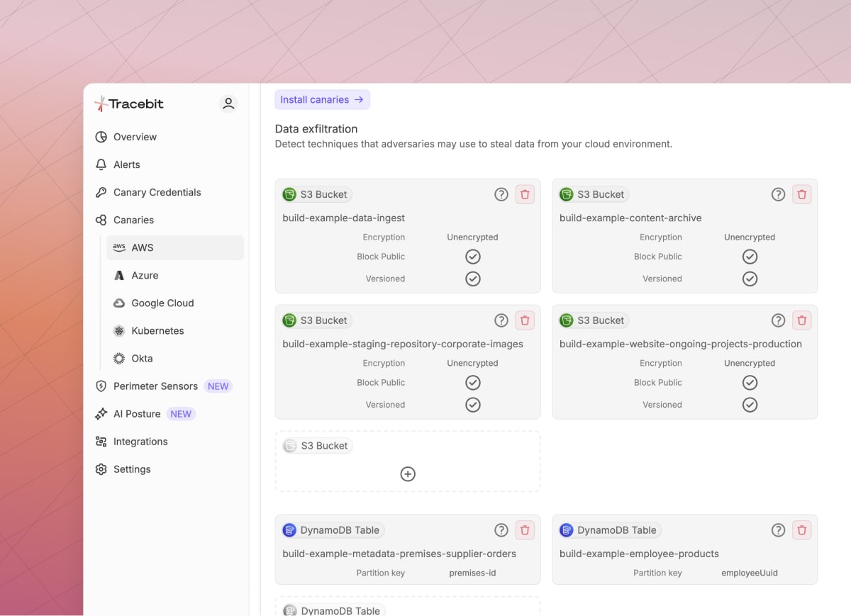This screenshot has height=616, width=851.
Task: Click the build-example-website-ongoing-projects-production name
Action: (681, 344)
